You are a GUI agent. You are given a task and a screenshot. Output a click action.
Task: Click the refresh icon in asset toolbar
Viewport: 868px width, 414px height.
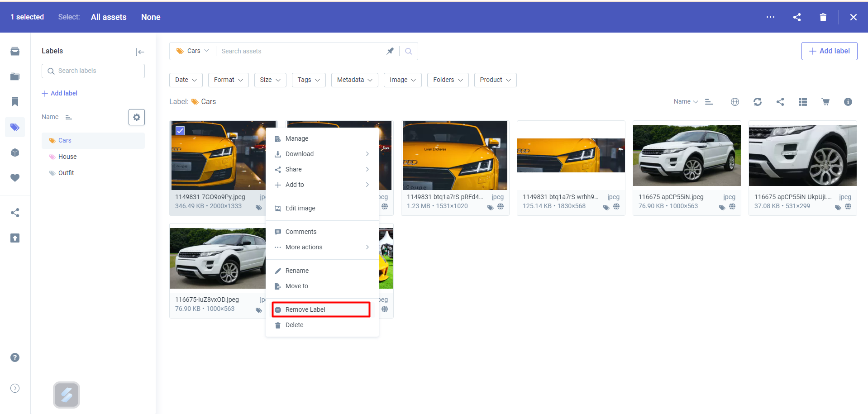click(757, 102)
